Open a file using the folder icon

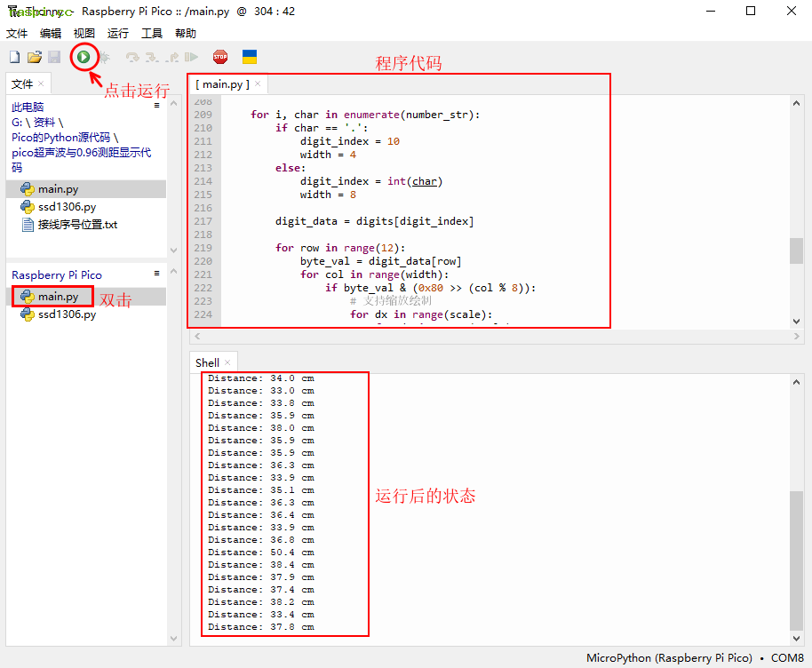[35, 57]
